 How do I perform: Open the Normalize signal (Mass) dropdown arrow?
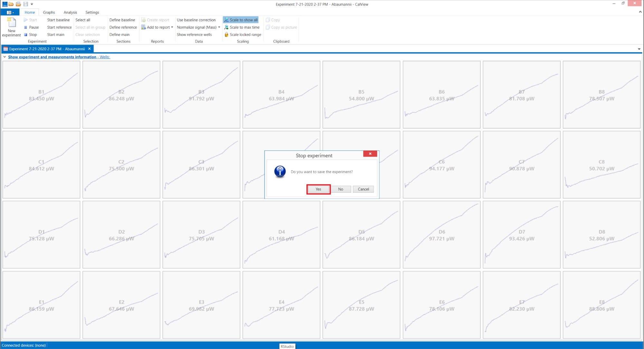pyautogui.click(x=219, y=27)
